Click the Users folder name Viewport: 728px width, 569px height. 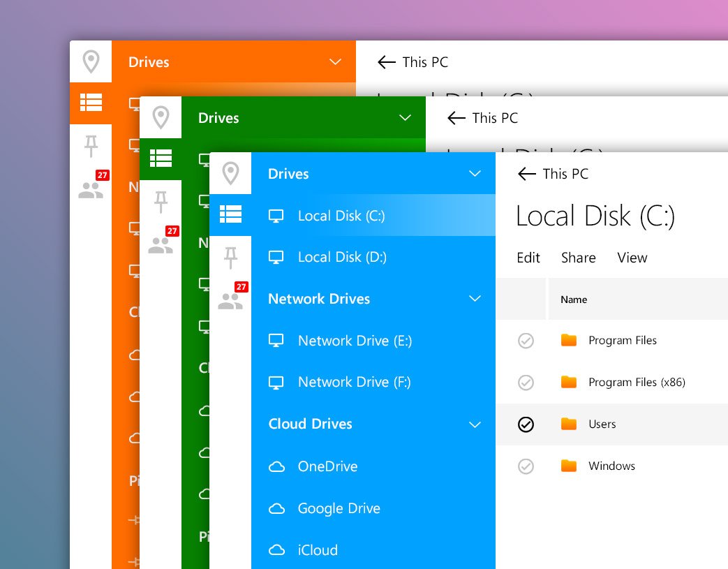pyautogui.click(x=602, y=424)
